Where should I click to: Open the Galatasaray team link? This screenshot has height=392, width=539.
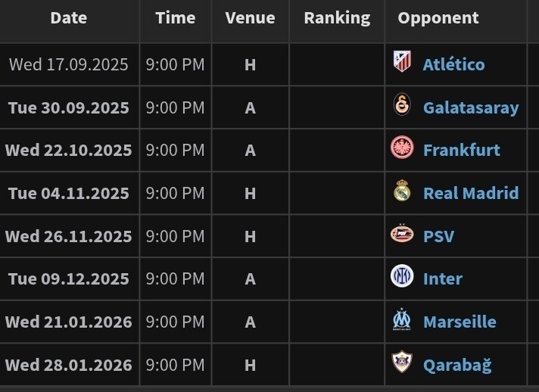471,107
